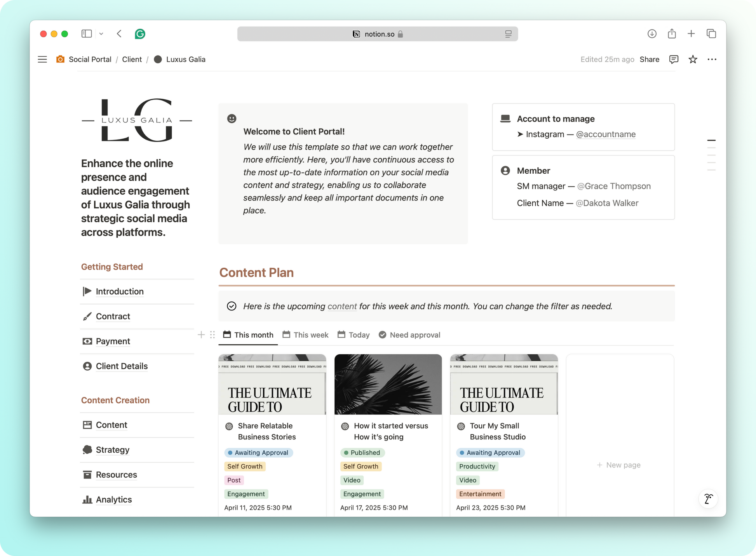The image size is (756, 556).
Task: Click the notion.so address bar
Action: coord(377,34)
